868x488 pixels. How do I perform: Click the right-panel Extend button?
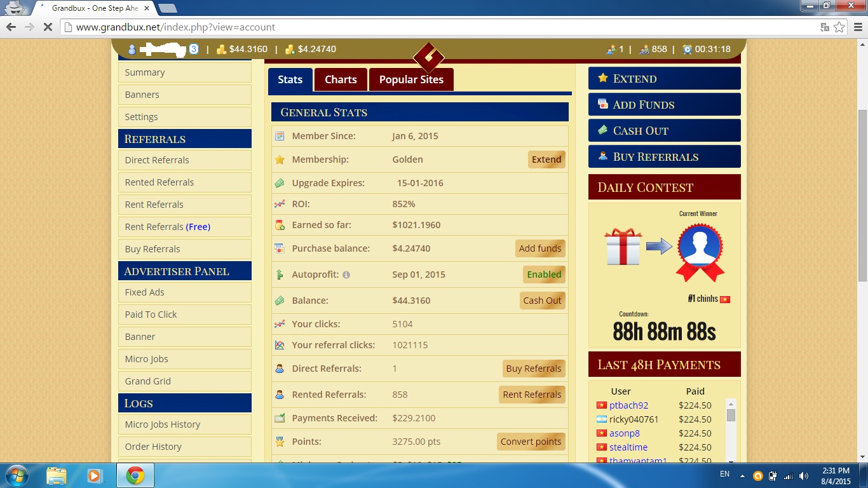[x=665, y=78]
